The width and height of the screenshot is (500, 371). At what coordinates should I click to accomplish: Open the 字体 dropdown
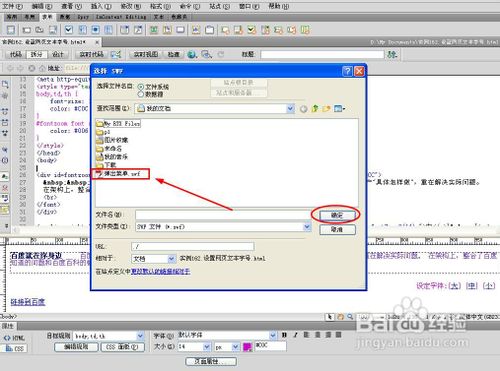[x=273, y=335]
